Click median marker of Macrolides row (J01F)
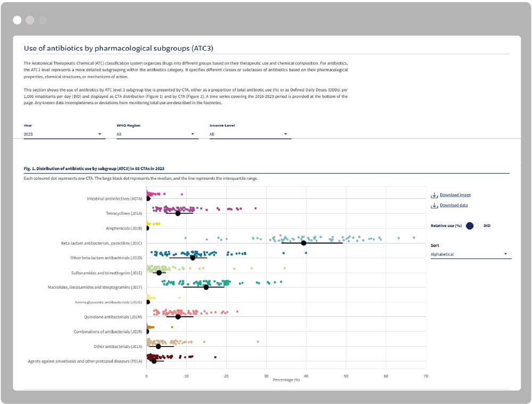The image size is (532, 404). 206,287
